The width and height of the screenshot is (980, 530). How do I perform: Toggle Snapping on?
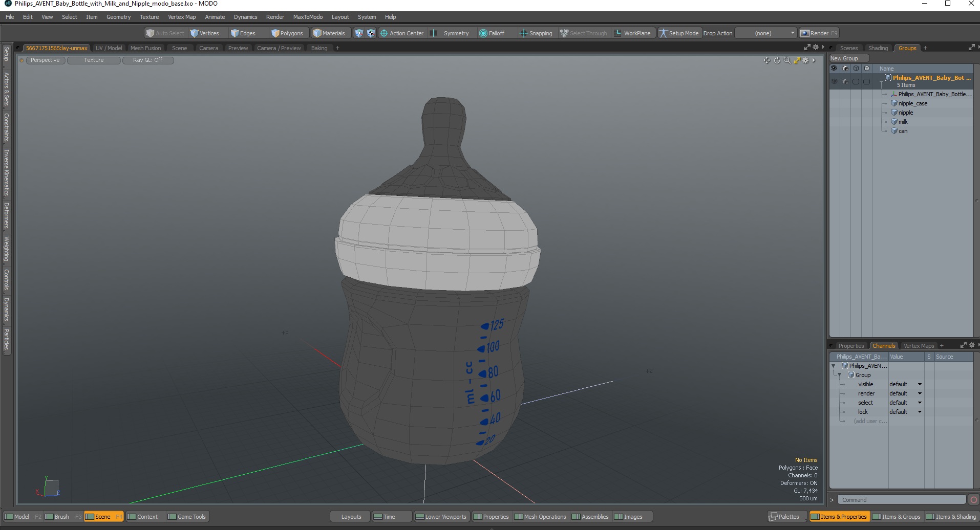[536, 33]
